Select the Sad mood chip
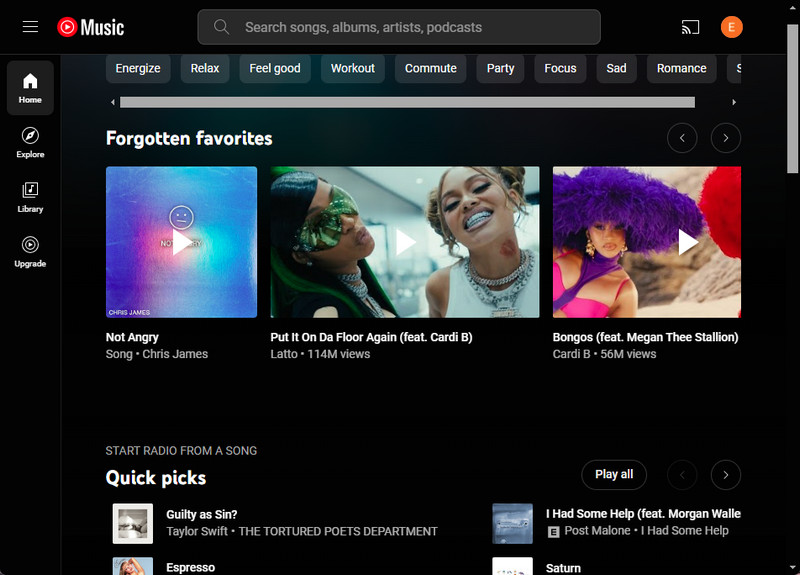 pyautogui.click(x=616, y=68)
